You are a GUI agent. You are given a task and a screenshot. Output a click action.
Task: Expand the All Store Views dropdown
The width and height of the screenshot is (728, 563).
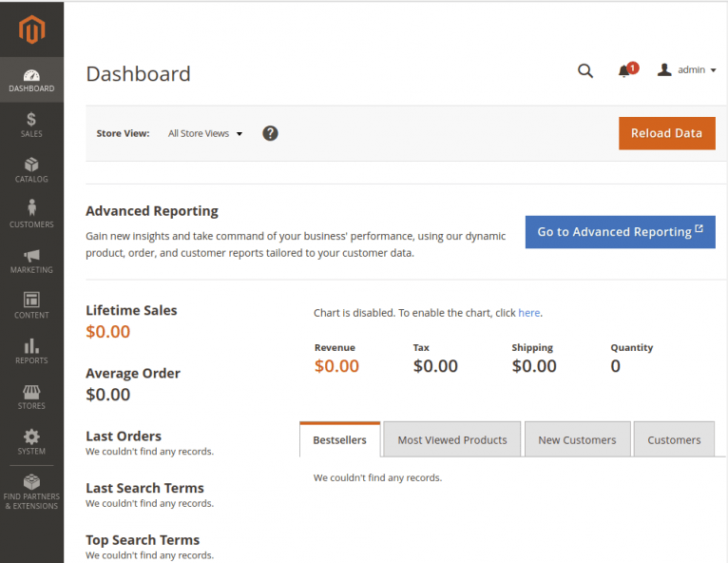[x=205, y=134]
